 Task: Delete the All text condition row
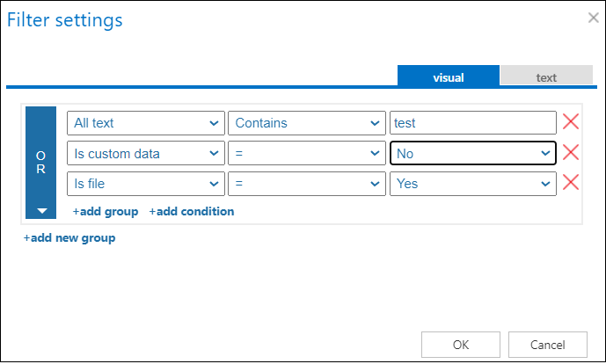click(x=570, y=123)
